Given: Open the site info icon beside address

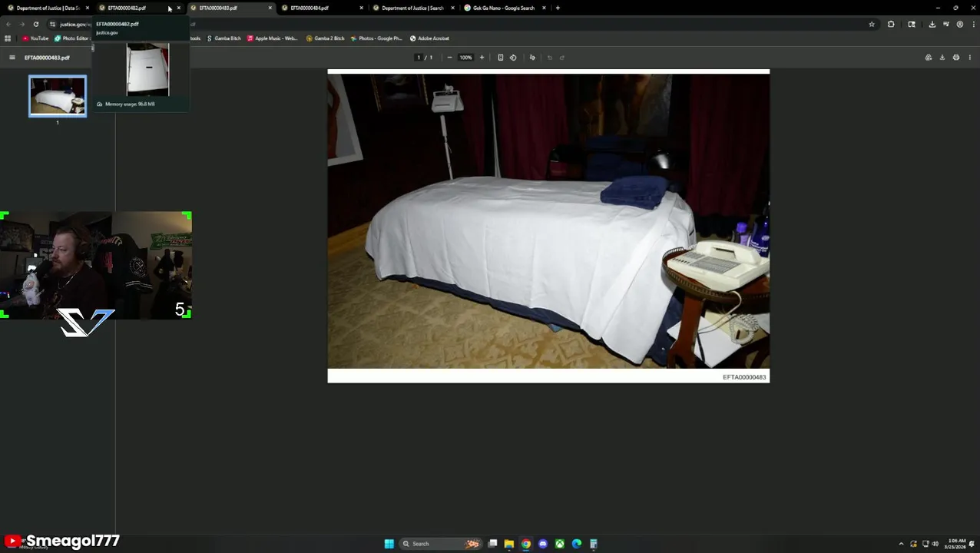Looking at the screenshot, I should coord(52,25).
